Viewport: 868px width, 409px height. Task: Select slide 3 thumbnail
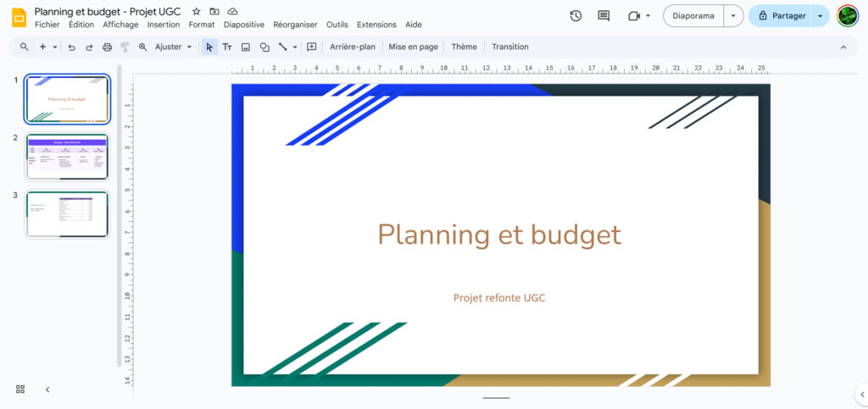(x=67, y=214)
